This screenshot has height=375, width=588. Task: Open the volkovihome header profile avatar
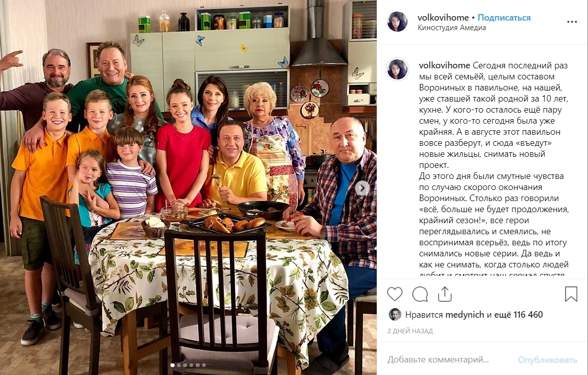click(x=397, y=22)
